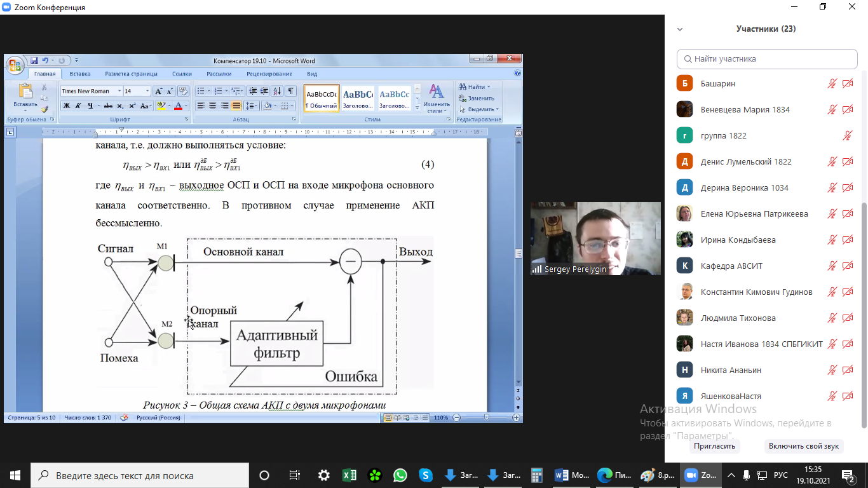The width and height of the screenshot is (868, 488).
Task: Click the clear formatting icon
Action: tap(183, 91)
